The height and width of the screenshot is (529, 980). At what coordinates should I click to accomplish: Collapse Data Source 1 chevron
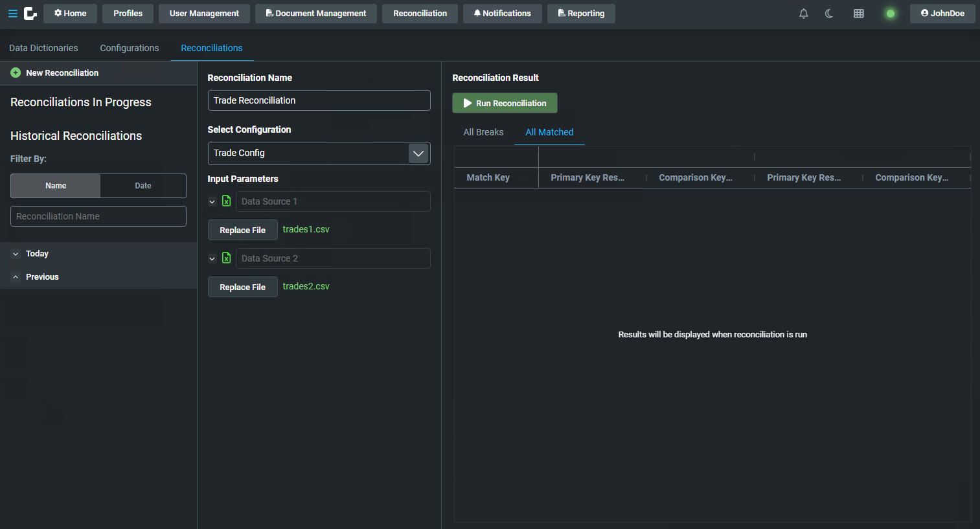(x=212, y=202)
